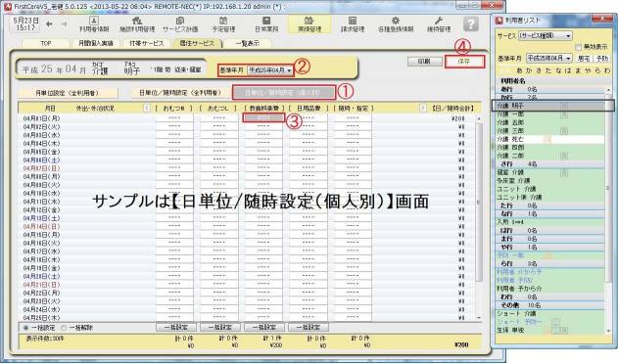
Task: Click the main table vertical scrollbar
Action: pos(479,203)
